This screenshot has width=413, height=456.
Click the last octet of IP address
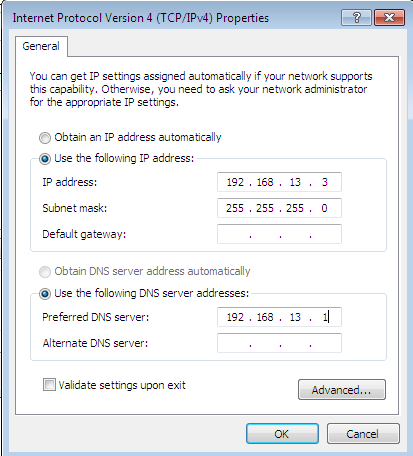tap(325, 182)
